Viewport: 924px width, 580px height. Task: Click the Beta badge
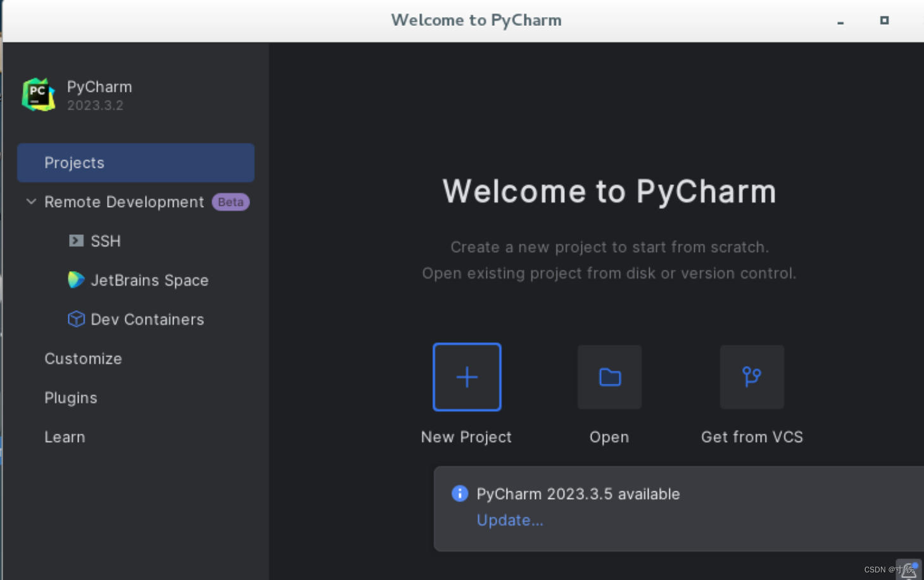(x=231, y=202)
